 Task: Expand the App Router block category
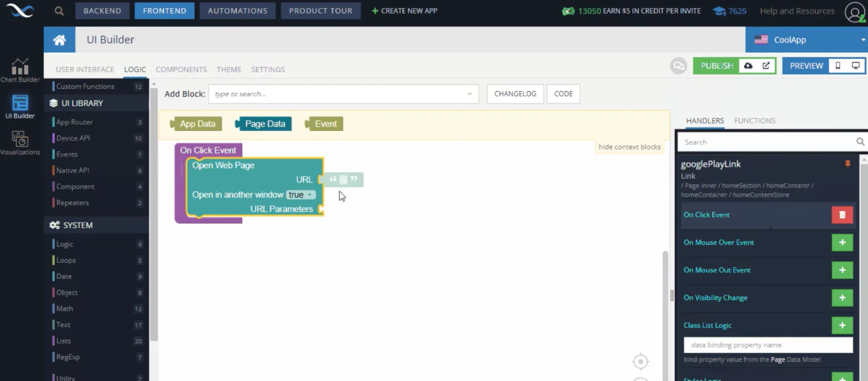(x=97, y=122)
